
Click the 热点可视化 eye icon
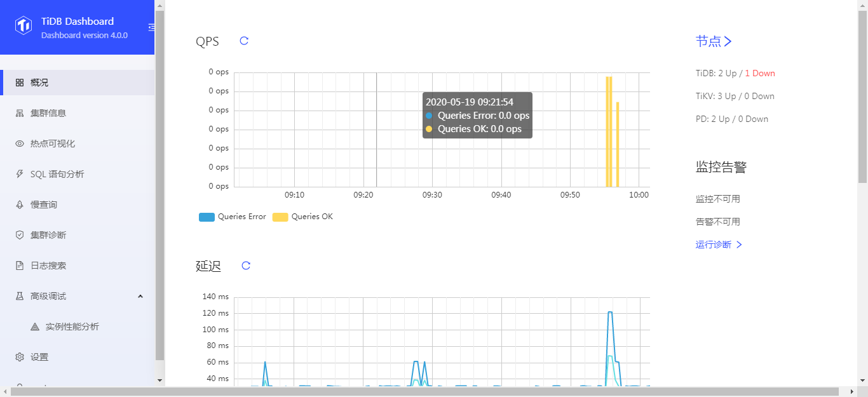coord(20,144)
